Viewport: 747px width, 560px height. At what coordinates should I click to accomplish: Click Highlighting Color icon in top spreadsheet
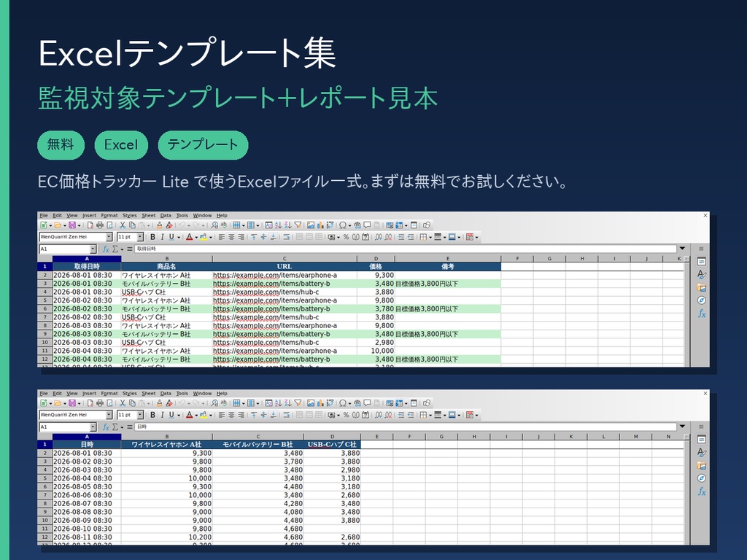[x=204, y=237]
